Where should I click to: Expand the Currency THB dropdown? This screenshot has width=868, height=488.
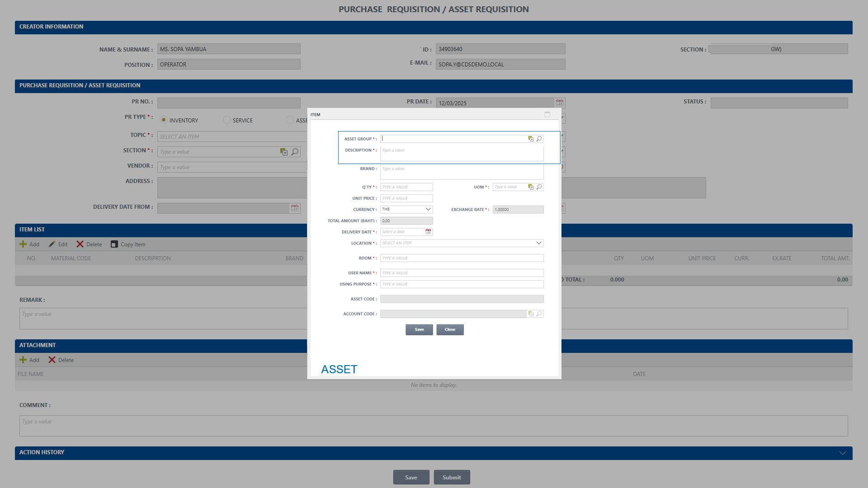428,210
